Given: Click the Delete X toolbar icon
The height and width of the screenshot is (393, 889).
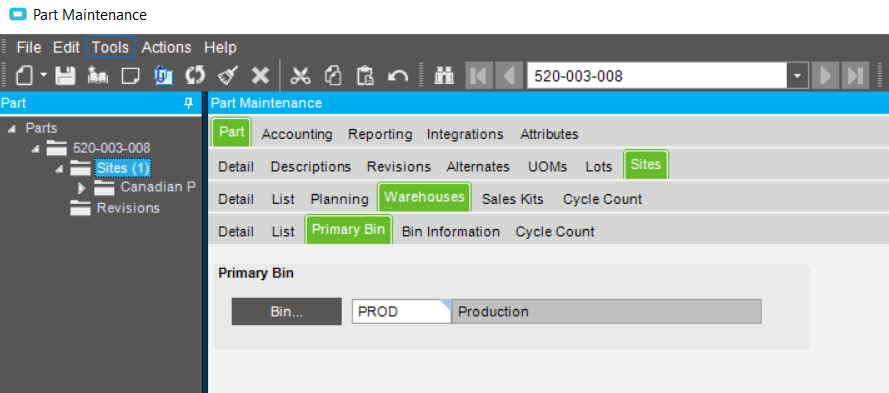Looking at the screenshot, I should point(260,75).
